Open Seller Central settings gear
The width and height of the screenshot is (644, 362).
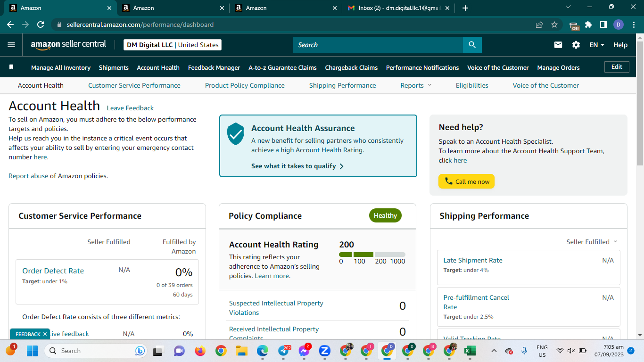point(576,45)
